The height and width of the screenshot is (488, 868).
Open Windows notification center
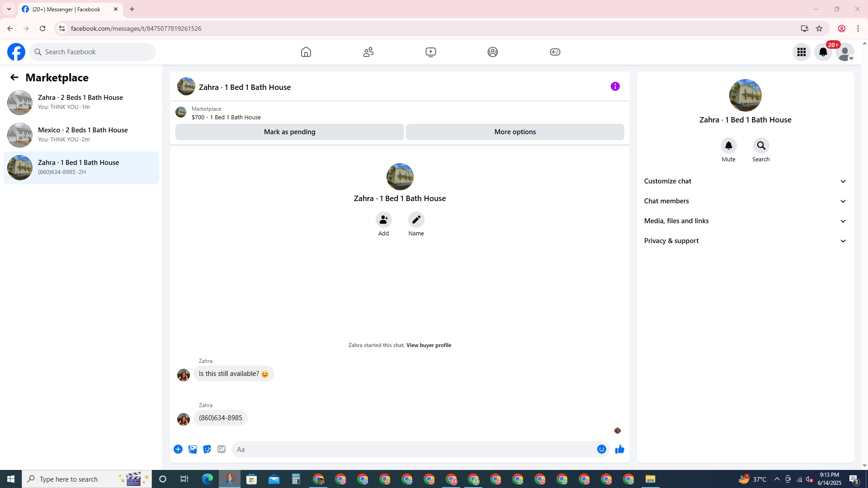(854, 479)
